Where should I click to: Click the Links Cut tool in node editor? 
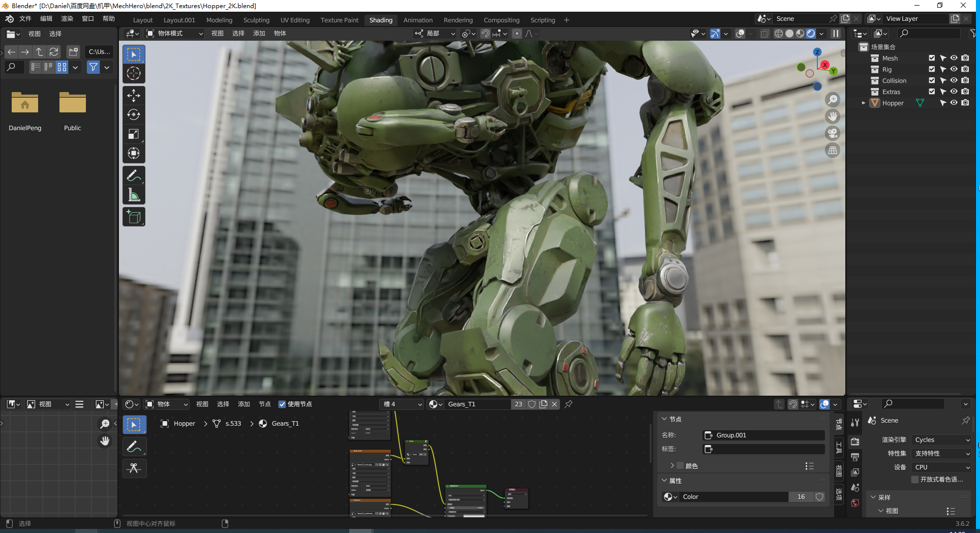coord(134,468)
